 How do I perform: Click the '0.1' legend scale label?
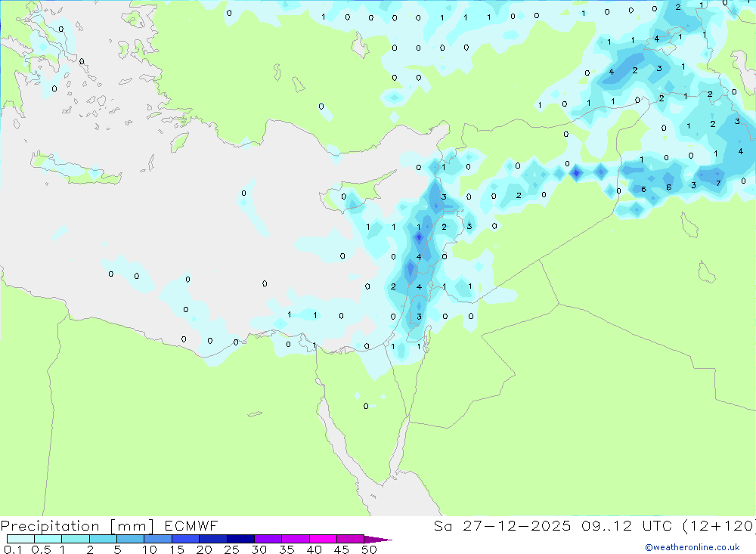[x=13, y=549]
